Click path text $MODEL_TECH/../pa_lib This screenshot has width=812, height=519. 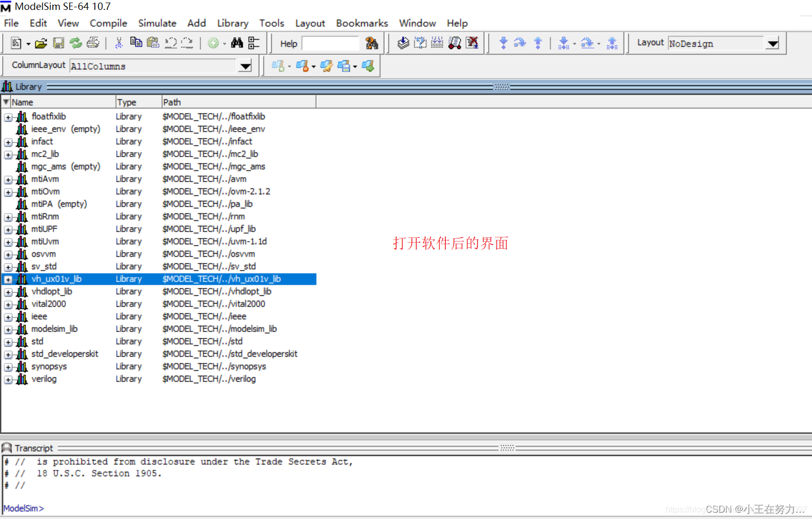[207, 204]
